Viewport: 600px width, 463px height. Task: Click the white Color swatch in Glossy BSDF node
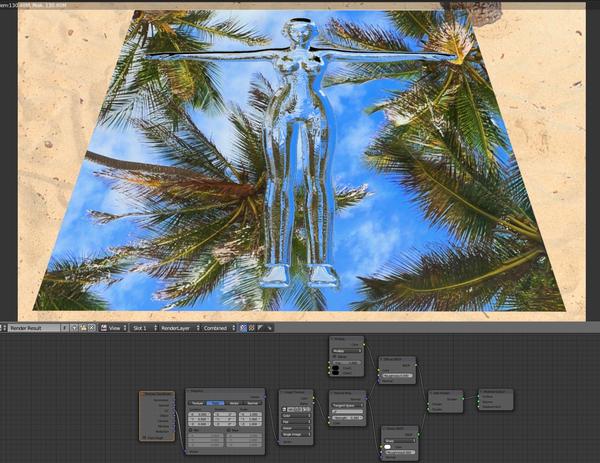(x=388, y=447)
